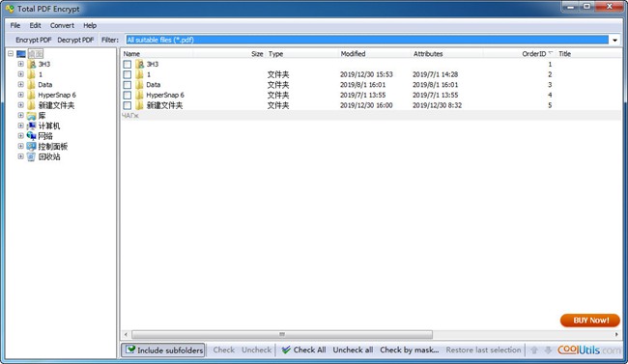The height and width of the screenshot is (364, 628).
Task: Click the folder icon beside '1' in tree
Action: pos(32,74)
